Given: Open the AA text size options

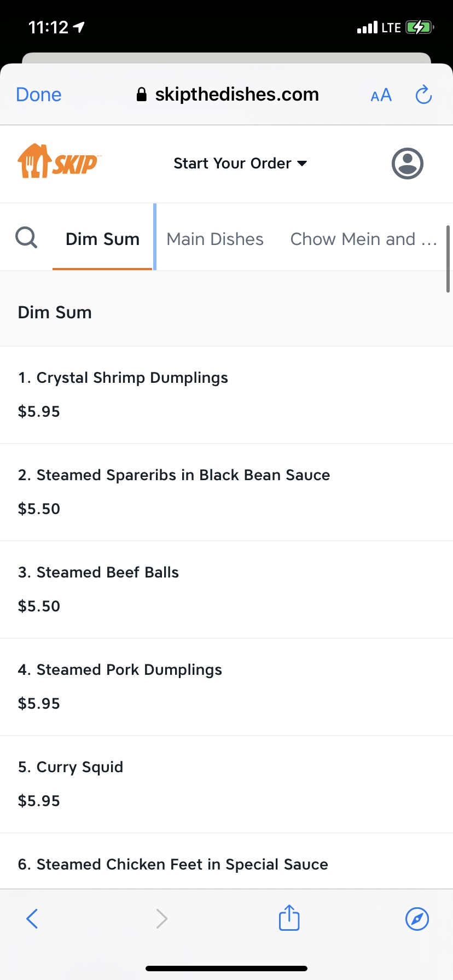Looking at the screenshot, I should point(381,96).
